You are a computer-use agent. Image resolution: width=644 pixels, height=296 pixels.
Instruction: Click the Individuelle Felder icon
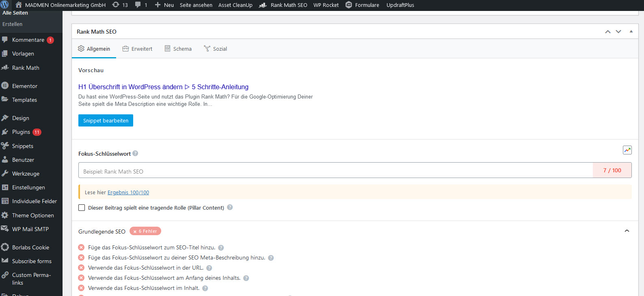coord(5,201)
